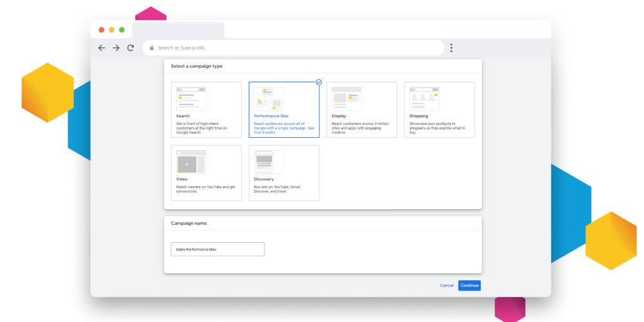The height and width of the screenshot is (322, 644).
Task: Select the Display campaign type card
Action: tap(362, 109)
